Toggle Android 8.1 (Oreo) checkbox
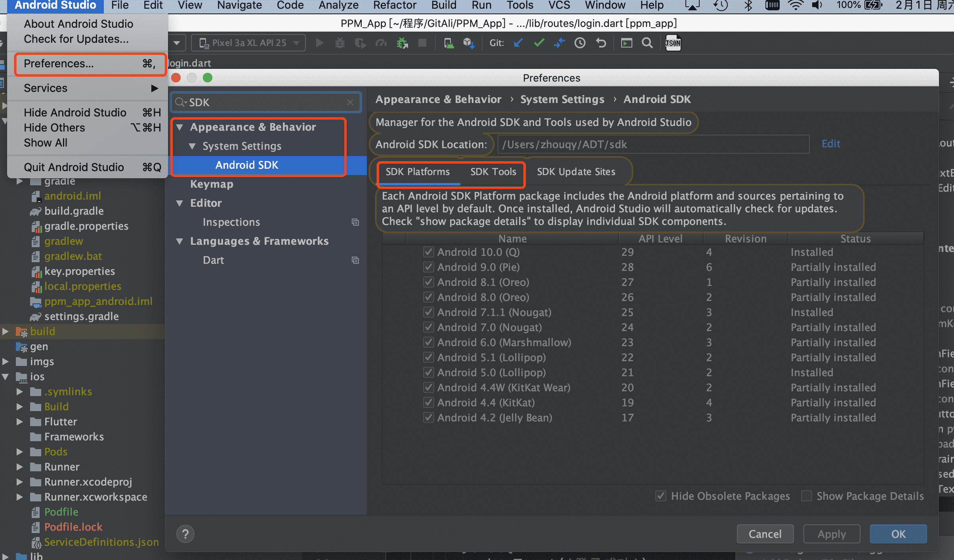Viewport: 954px width, 560px height. tap(428, 282)
